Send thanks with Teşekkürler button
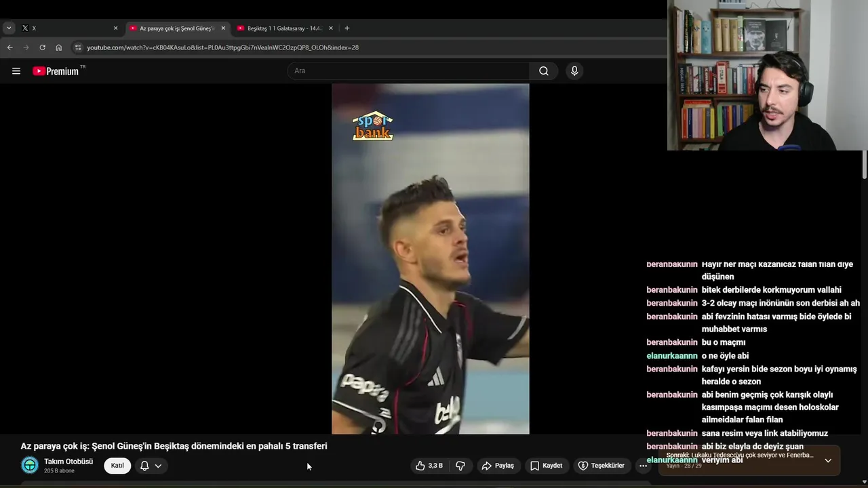This screenshot has height=488, width=868. 601,466
